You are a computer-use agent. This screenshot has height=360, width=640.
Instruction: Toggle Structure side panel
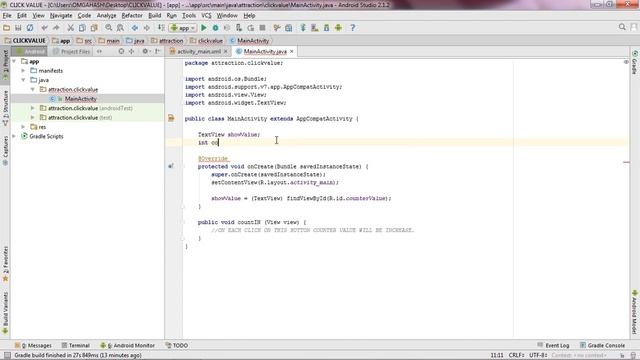point(5,107)
